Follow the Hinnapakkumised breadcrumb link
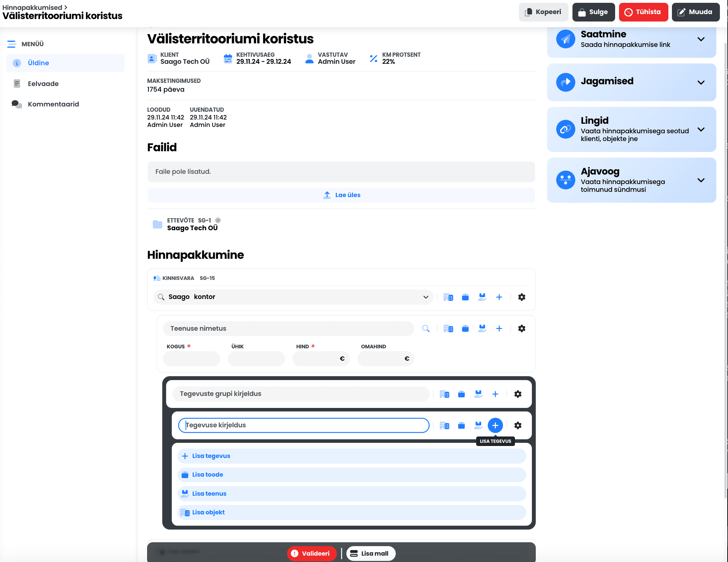 [x=32, y=7]
